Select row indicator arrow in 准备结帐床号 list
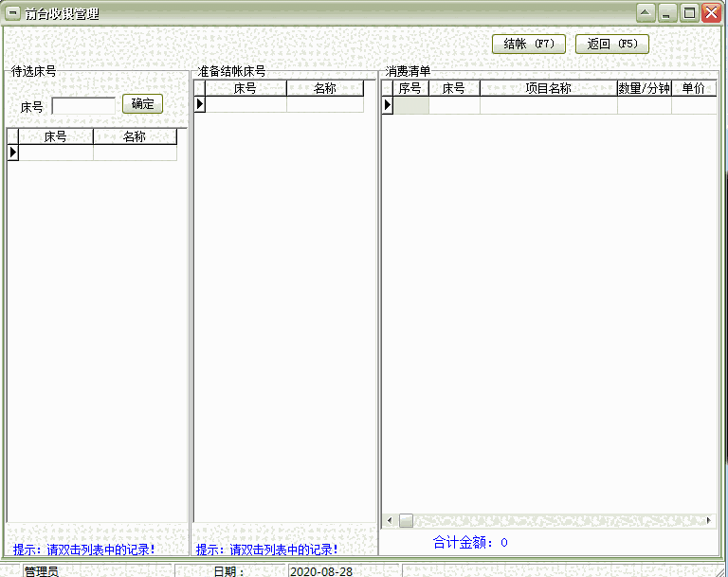Viewport: 728px width, 577px height. coord(200,104)
